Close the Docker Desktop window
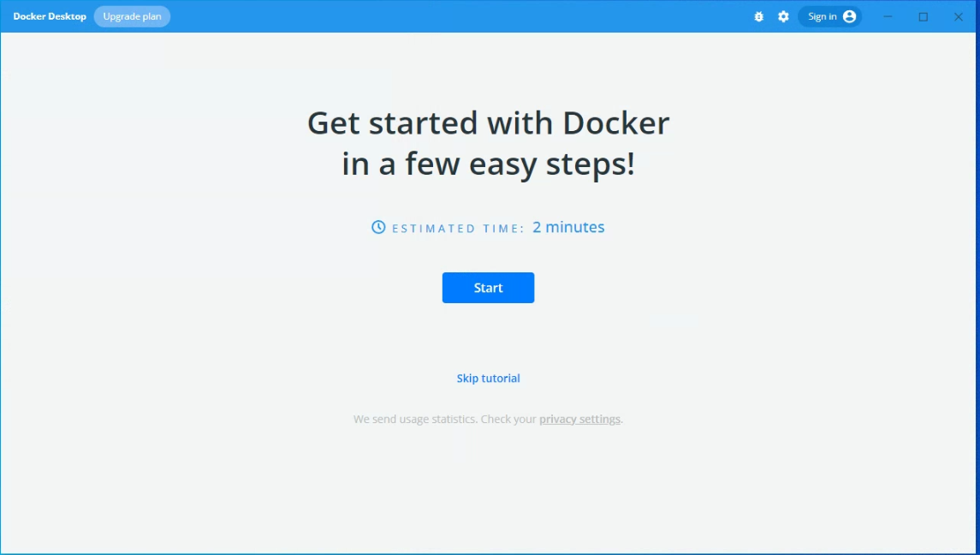This screenshot has height=555, width=980. (958, 17)
